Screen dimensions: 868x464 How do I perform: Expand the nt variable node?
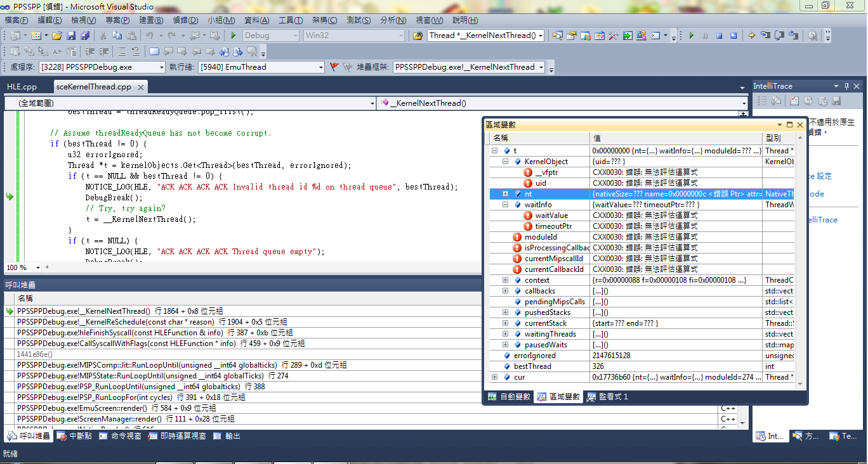pos(506,194)
